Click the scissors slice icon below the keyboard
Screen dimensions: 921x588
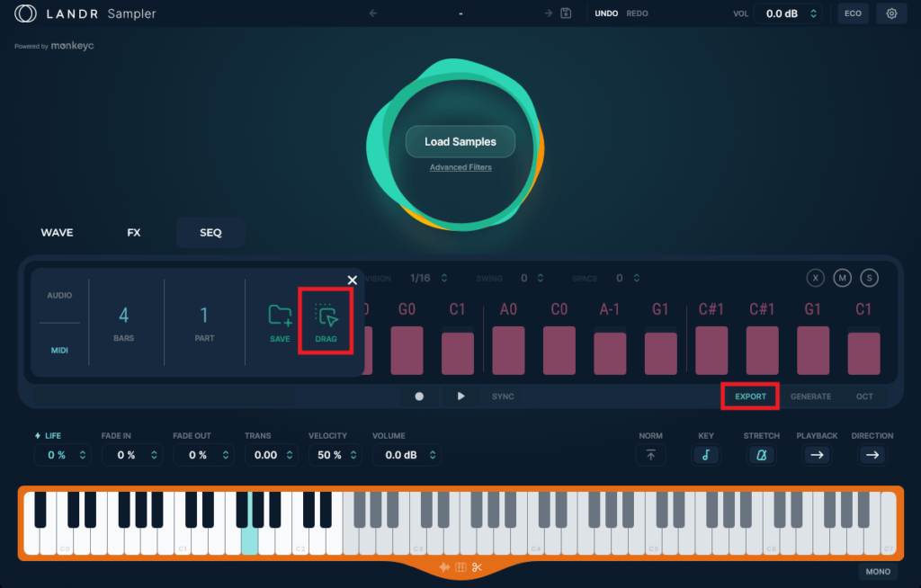(477, 566)
